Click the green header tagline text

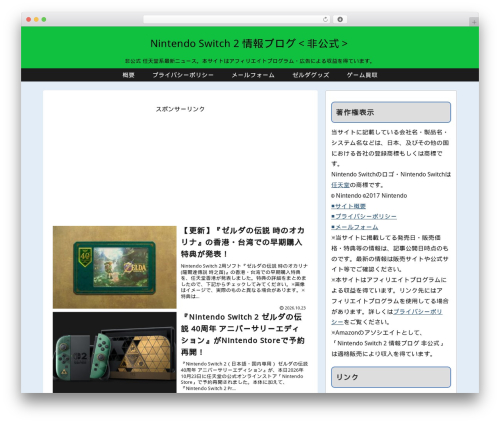click(x=249, y=61)
